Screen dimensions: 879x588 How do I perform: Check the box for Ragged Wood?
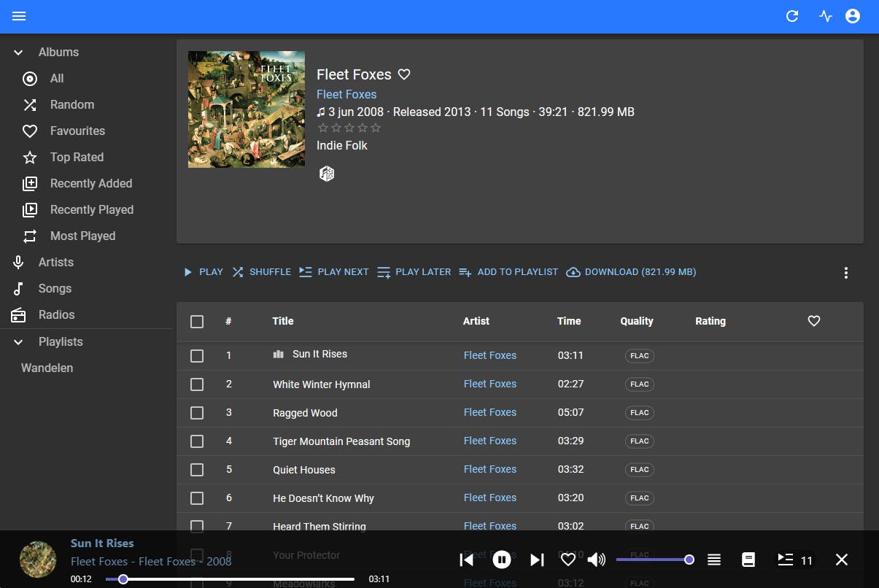pyautogui.click(x=197, y=413)
